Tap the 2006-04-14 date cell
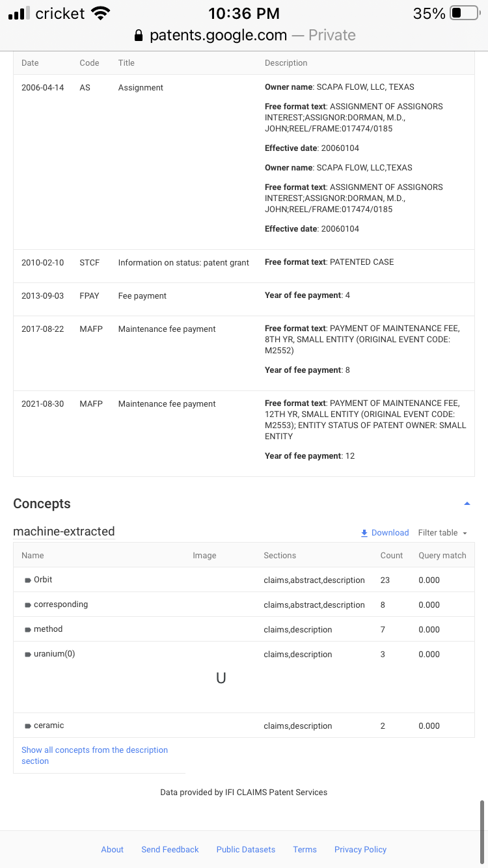The height and width of the screenshot is (868, 488). [43, 88]
